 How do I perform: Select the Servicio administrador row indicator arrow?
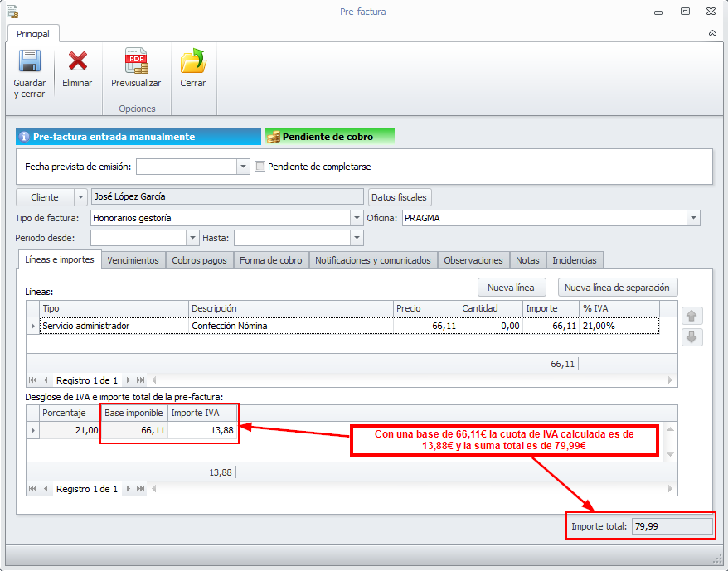coord(32,326)
